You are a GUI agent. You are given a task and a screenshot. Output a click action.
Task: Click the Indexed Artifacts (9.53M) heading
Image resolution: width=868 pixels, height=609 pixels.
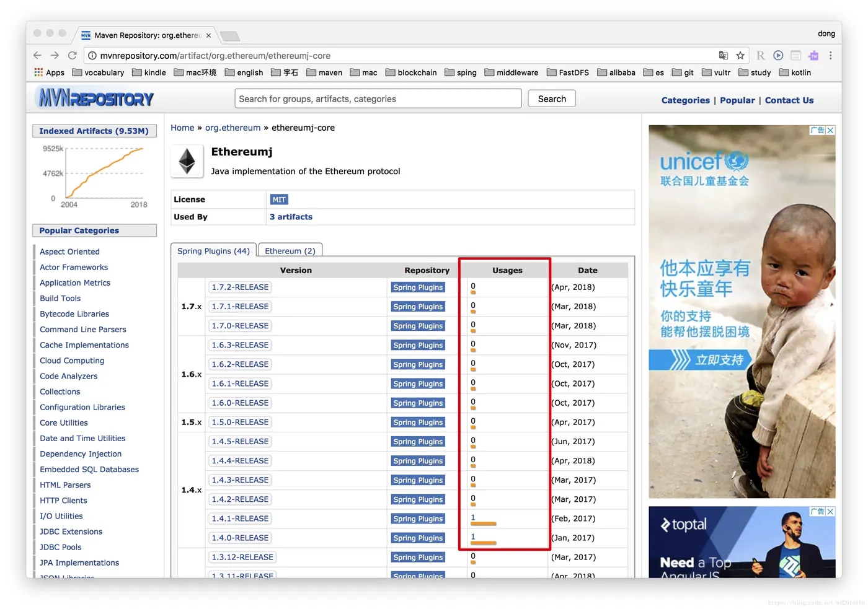point(94,131)
